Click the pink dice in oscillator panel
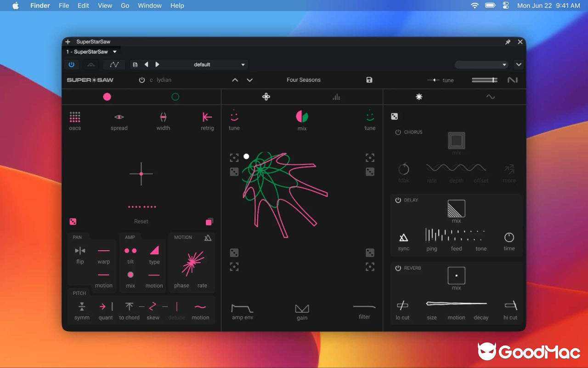Image resolution: width=588 pixels, height=368 pixels. (x=73, y=222)
